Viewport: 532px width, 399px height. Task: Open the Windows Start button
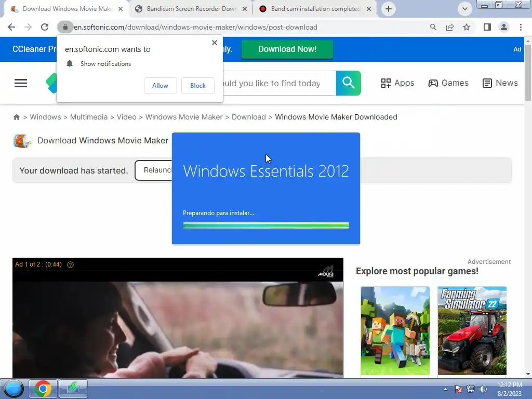coord(14,389)
